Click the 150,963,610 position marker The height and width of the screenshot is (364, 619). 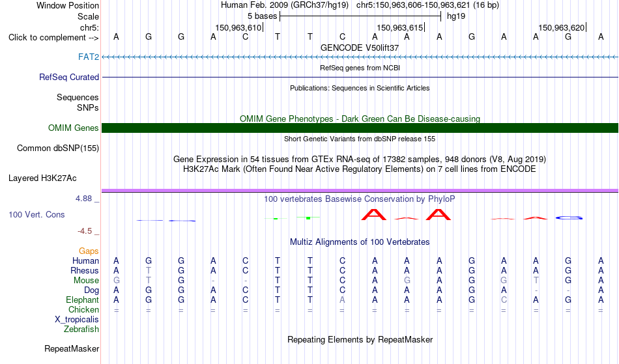[x=239, y=27]
